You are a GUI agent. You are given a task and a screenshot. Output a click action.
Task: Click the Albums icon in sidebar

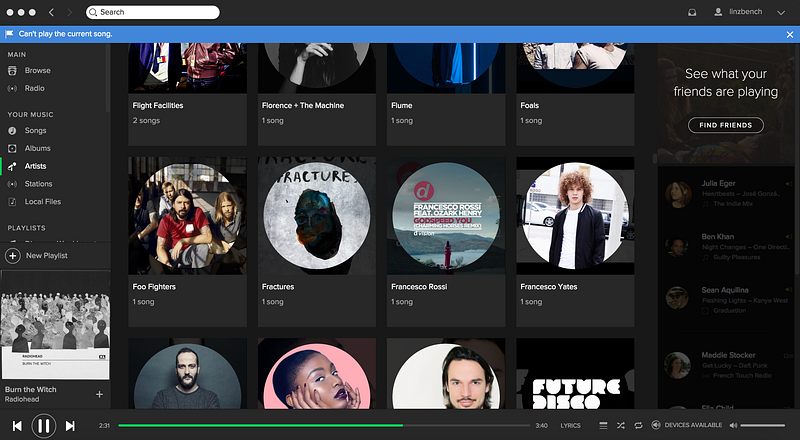tap(12, 149)
